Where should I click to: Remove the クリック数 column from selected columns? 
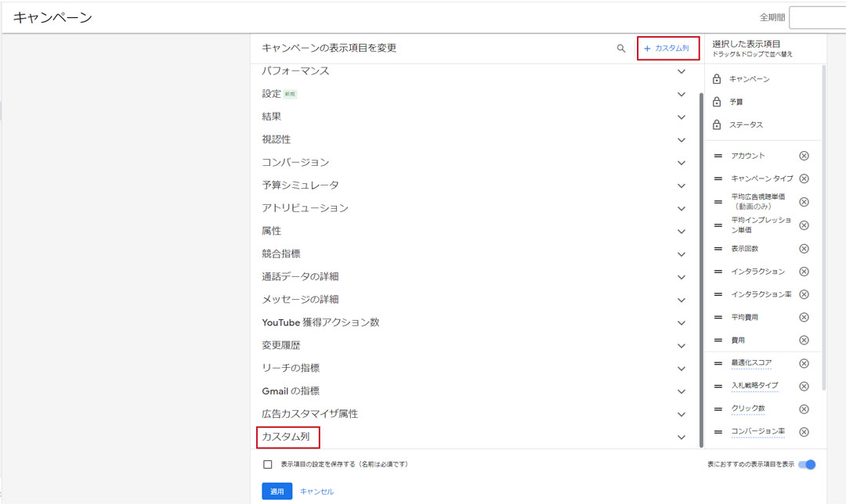(804, 409)
